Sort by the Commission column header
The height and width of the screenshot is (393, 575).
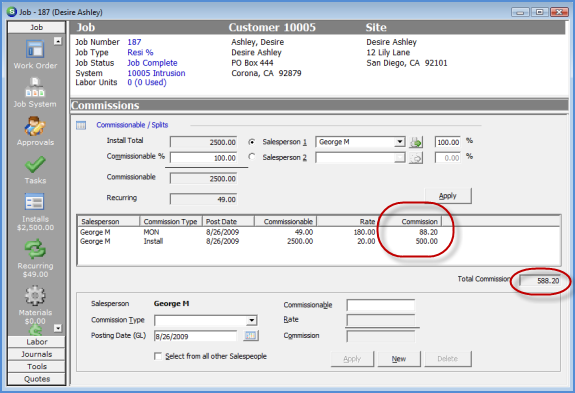pos(410,221)
